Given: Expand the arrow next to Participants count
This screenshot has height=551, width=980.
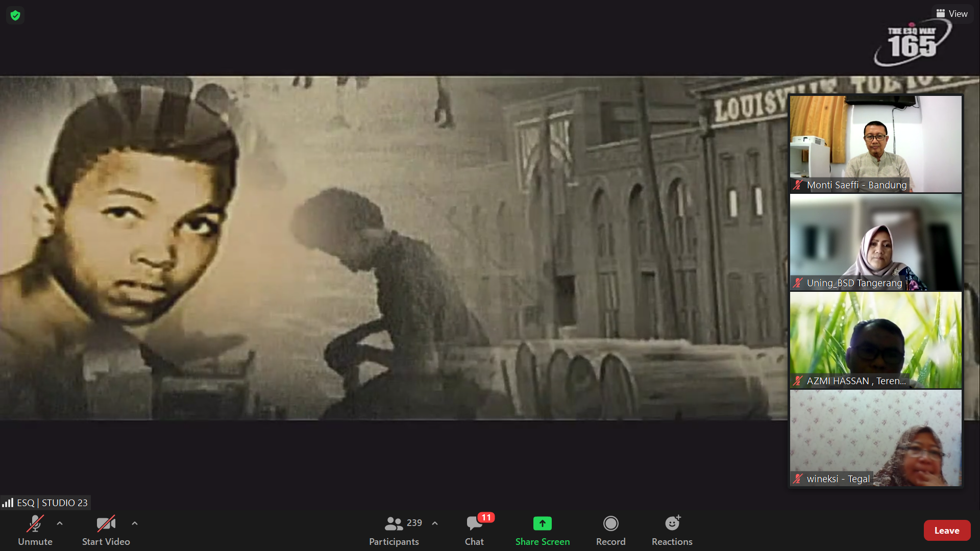Looking at the screenshot, I should click(435, 523).
